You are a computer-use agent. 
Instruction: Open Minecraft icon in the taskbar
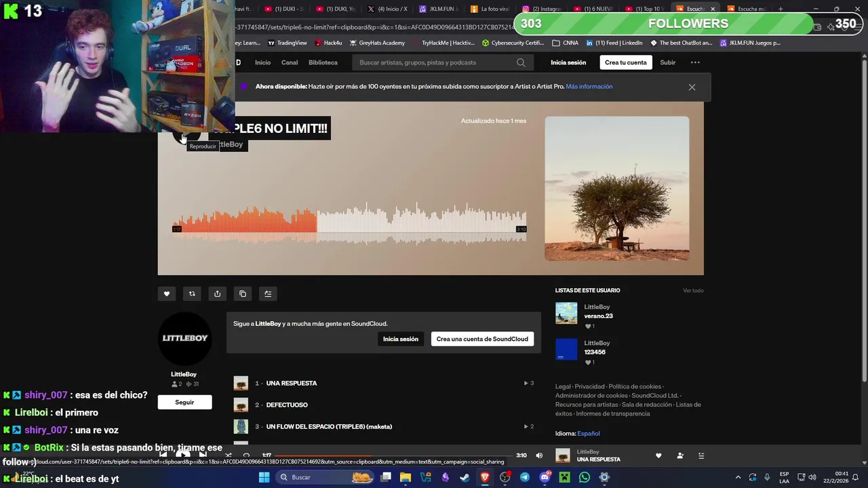[x=564, y=477]
